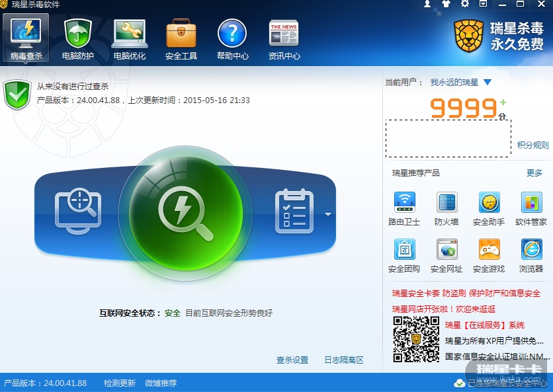Open the 瑞星安全卡套 promo link
553x392 pixels.
tap(466, 294)
